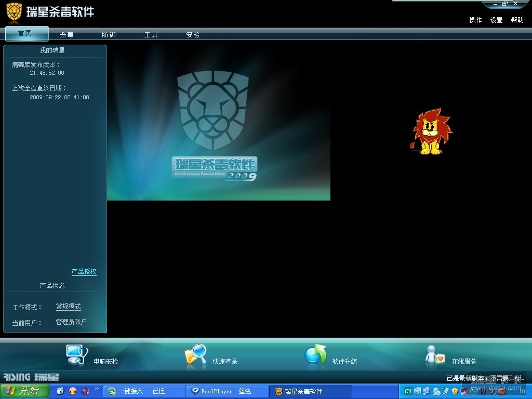532x399 pixels.
Task: Click the red quick launch icon
Action: (85, 391)
